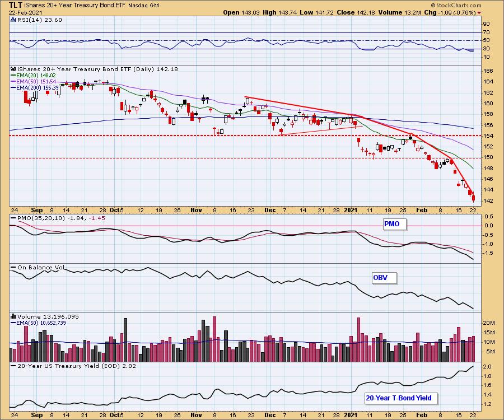Image resolution: width=504 pixels, height=420 pixels.
Task: Click the Volume 13,196,095 label
Action: click(x=48, y=317)
